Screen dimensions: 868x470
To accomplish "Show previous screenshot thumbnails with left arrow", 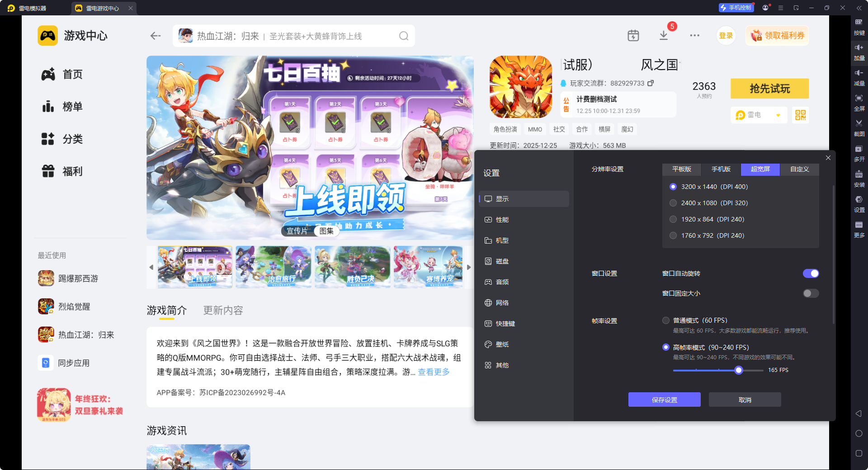I will pyautogui.click(x=151, y=267).
